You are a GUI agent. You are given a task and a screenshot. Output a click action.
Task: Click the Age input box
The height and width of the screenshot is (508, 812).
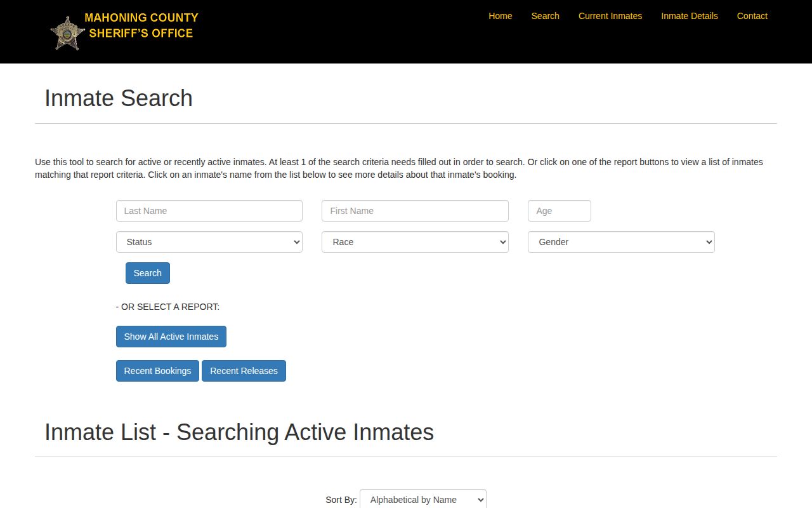560,211
